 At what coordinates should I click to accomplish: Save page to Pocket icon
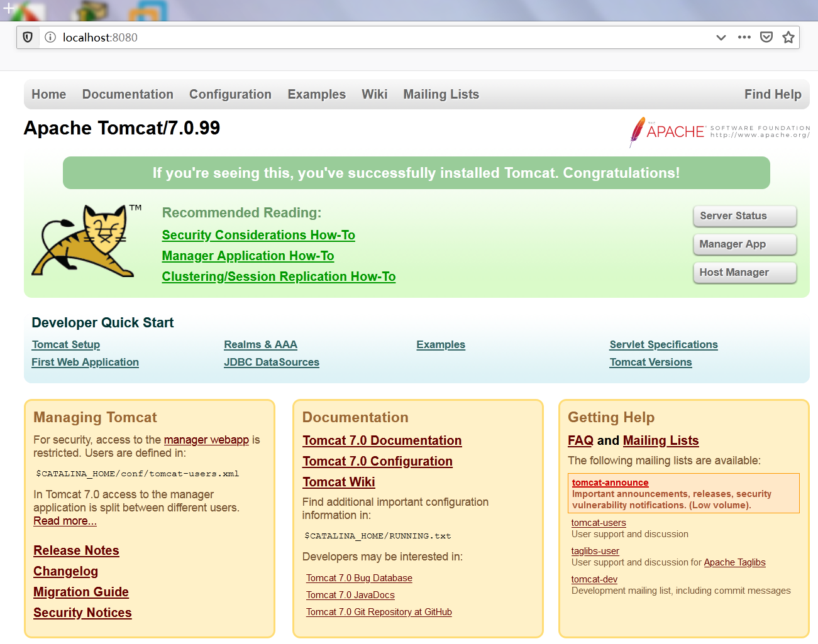coord(766,37)
